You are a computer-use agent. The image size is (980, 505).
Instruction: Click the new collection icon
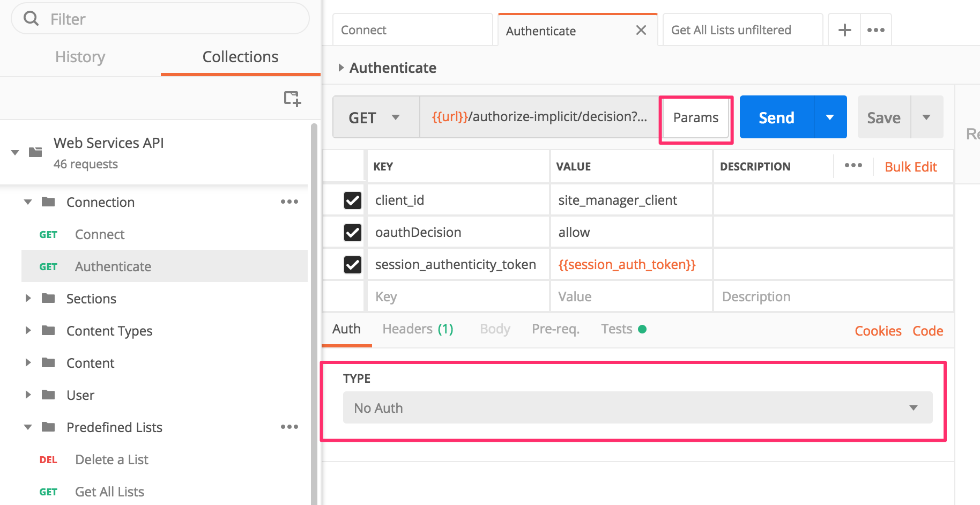292,99
